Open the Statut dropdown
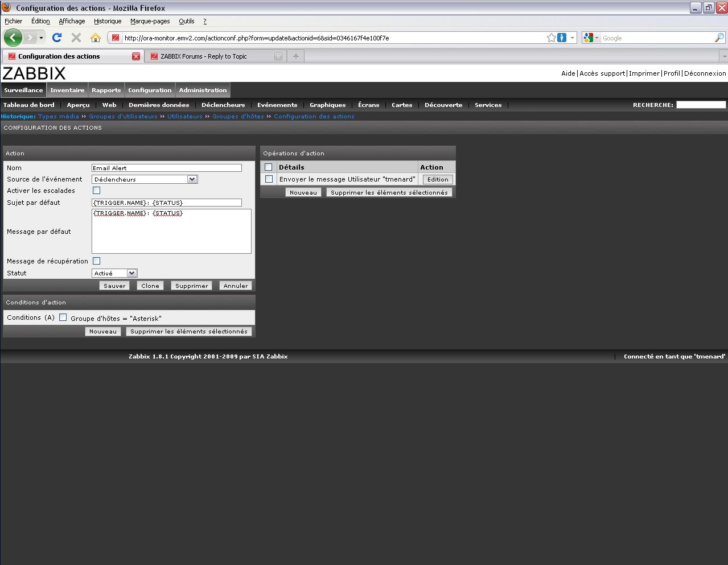Screen dimensions: 728x565 pos(114,273)
